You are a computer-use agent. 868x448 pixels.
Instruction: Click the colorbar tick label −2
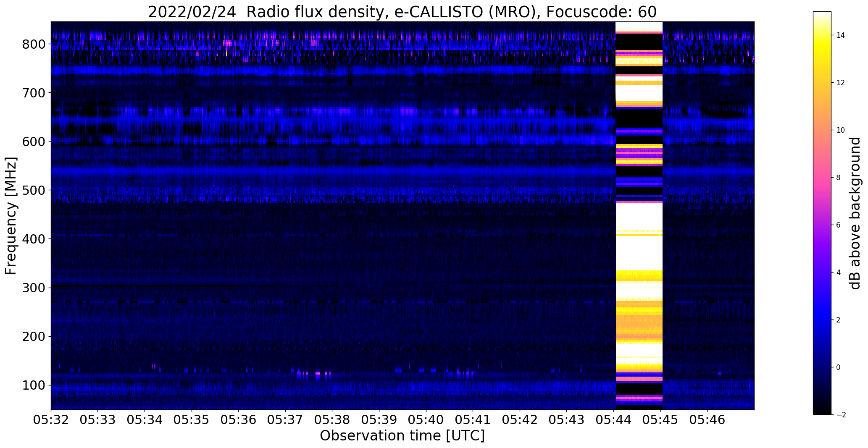click(840, 415)
